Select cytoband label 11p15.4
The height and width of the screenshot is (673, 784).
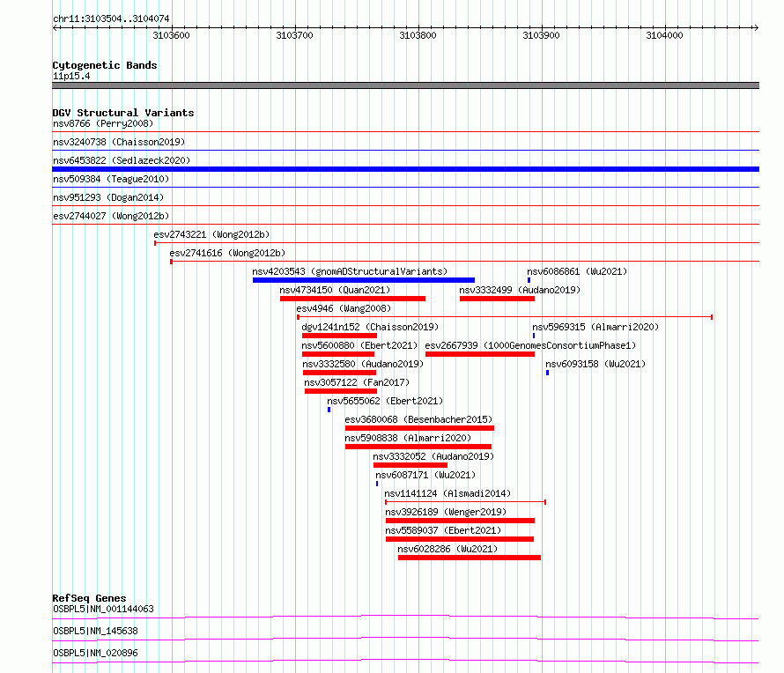pyautogui.click(x=71, y=77)
